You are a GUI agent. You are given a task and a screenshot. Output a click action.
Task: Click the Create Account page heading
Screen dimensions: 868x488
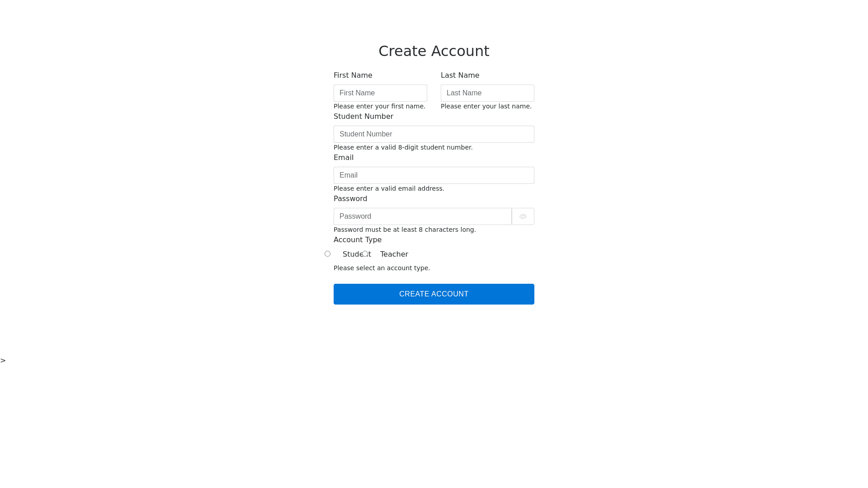click(x=434, y=51)
